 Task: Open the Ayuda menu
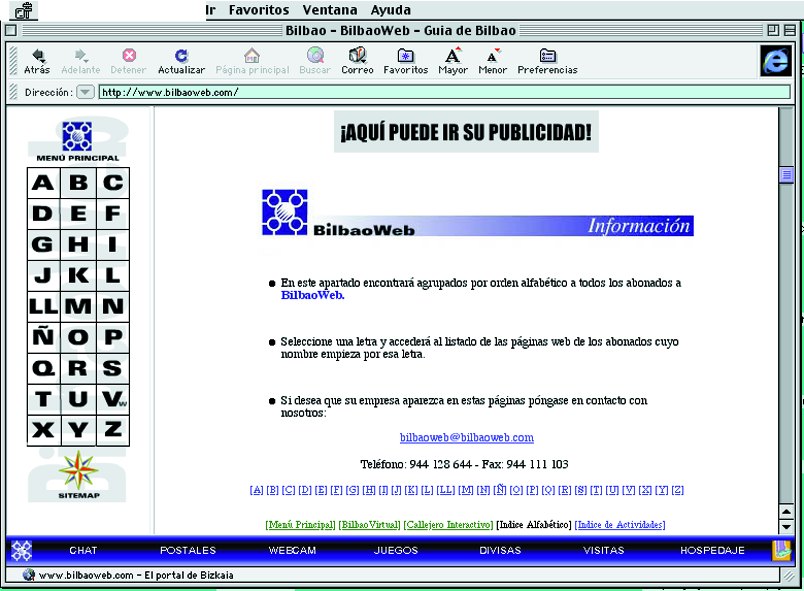391,10
